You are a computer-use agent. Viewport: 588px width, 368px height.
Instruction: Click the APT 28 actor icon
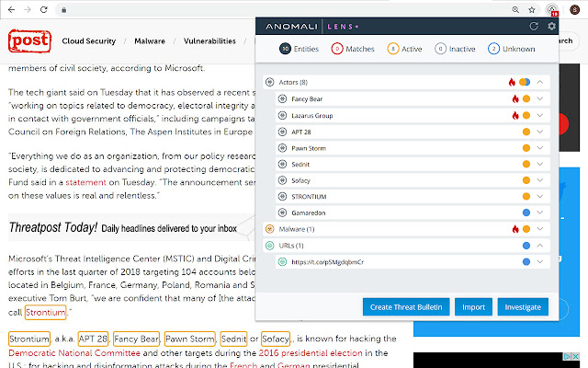click(x=282, y=132)
